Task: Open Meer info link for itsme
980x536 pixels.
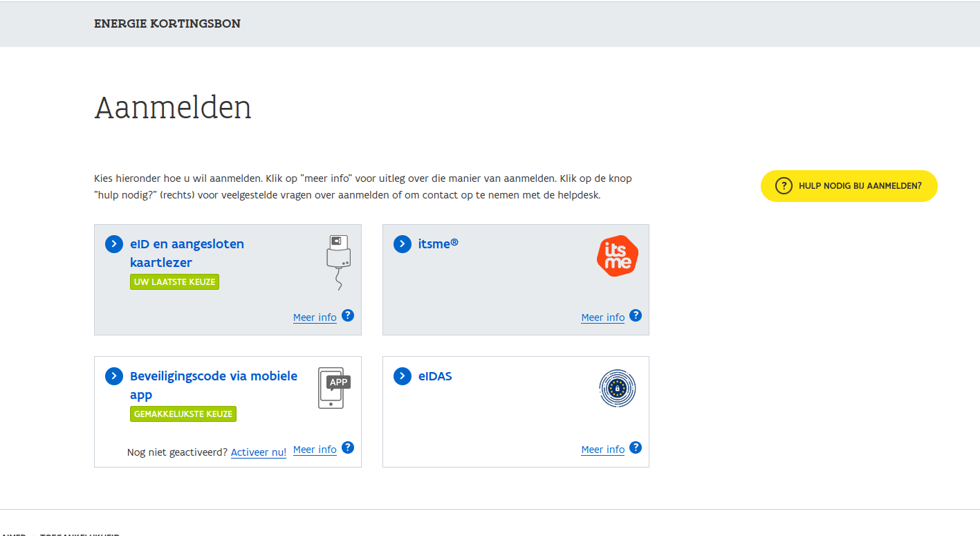Action: pyautogui.click(x=602, y=317)
